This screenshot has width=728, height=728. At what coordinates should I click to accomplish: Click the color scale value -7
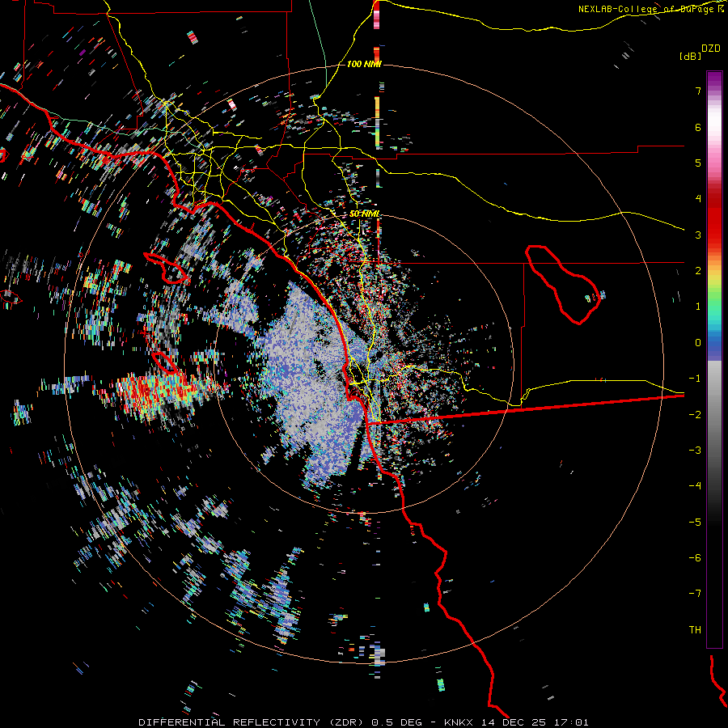[695, 594]
